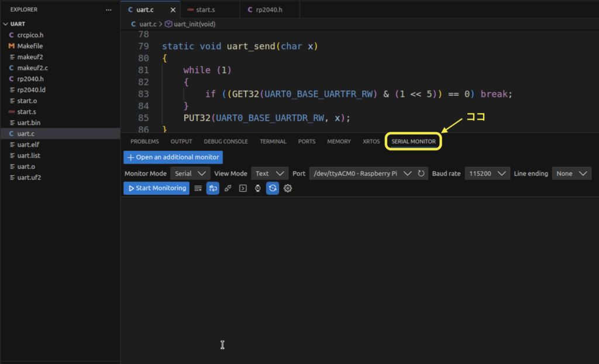This screenshot has width=599, height=364.
Task: Open Explorer more actions ellipsis
Action: point(108,10)
